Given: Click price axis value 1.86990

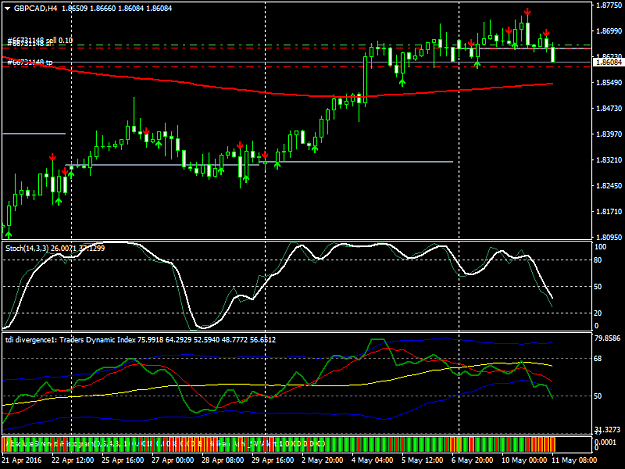Looking at the screenshot, I should click(x=609, y=31).
